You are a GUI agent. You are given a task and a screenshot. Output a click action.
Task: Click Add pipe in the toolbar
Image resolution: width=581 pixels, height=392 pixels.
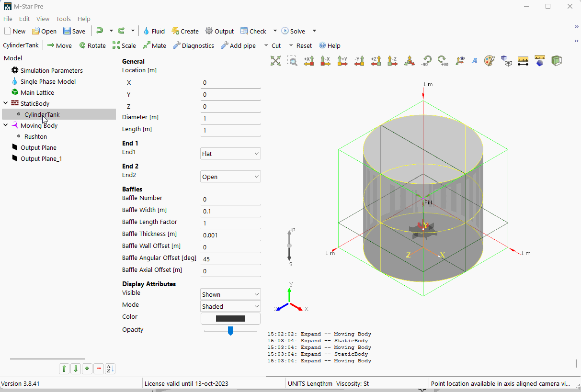point(238,45)
